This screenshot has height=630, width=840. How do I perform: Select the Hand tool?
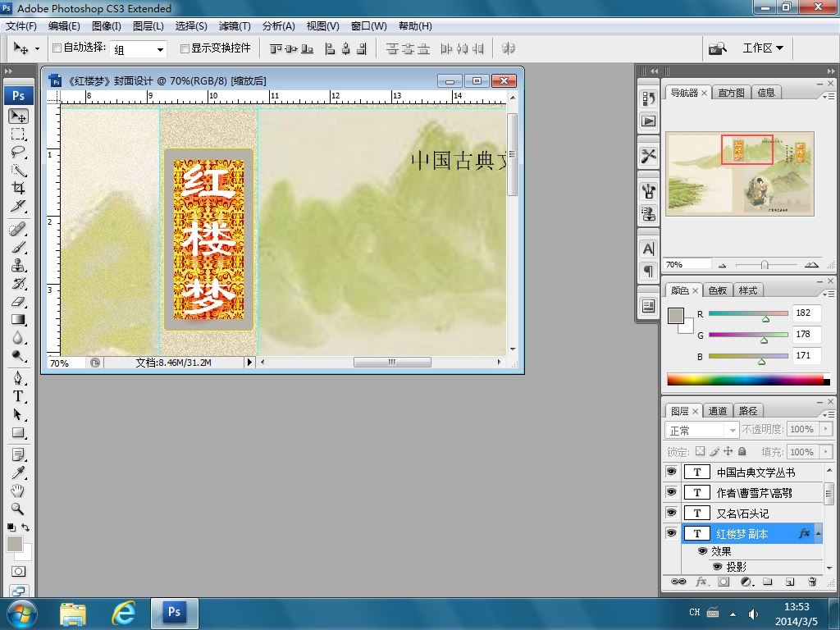pyautogui.click(x=18, y=491)
